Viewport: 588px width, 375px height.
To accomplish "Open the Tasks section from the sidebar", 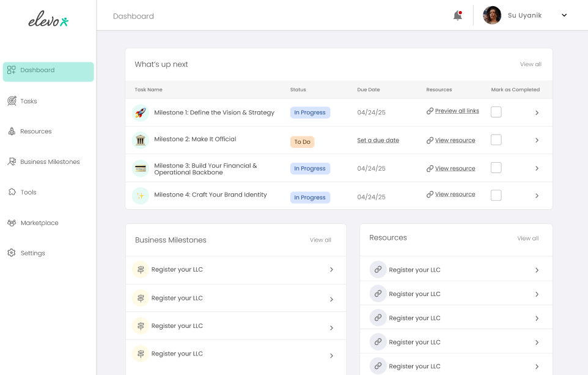I will pyautogui.click(x=28, y=102).
